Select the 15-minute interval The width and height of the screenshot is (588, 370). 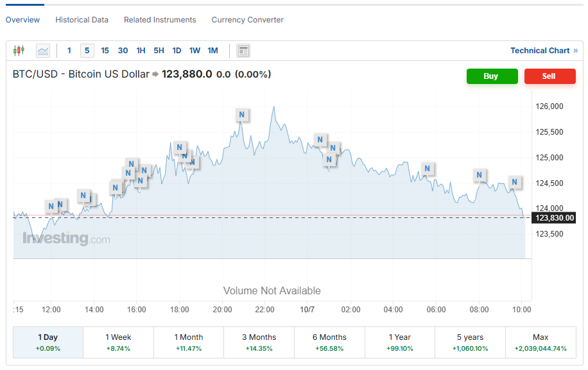pyautogui.click(x=105, y=51)
